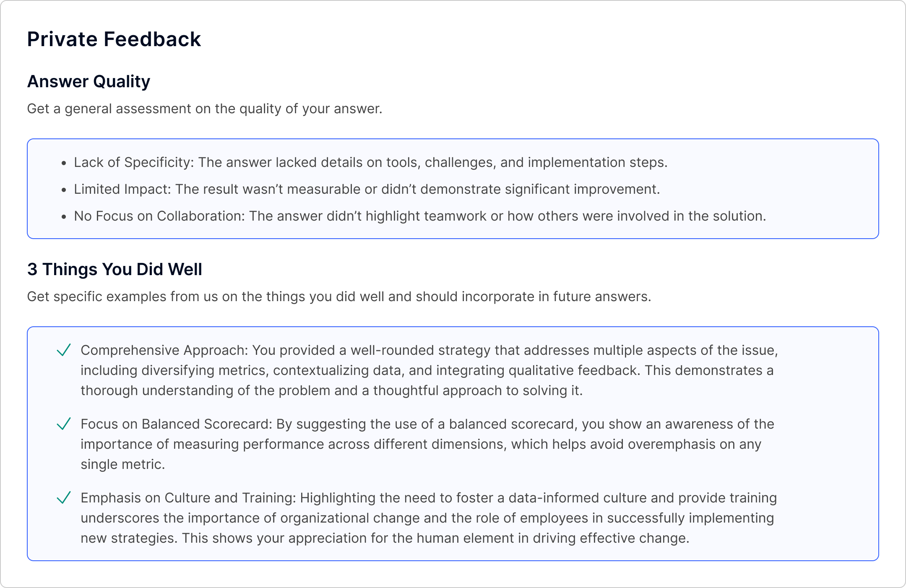Click the 'Get specific examples from us' description
Screen dimensions: 906x588
coord(339,297)
